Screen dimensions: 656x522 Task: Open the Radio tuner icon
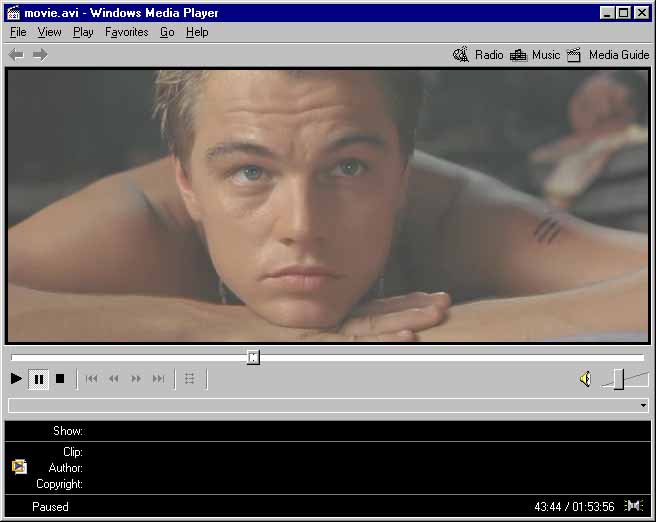461,55
